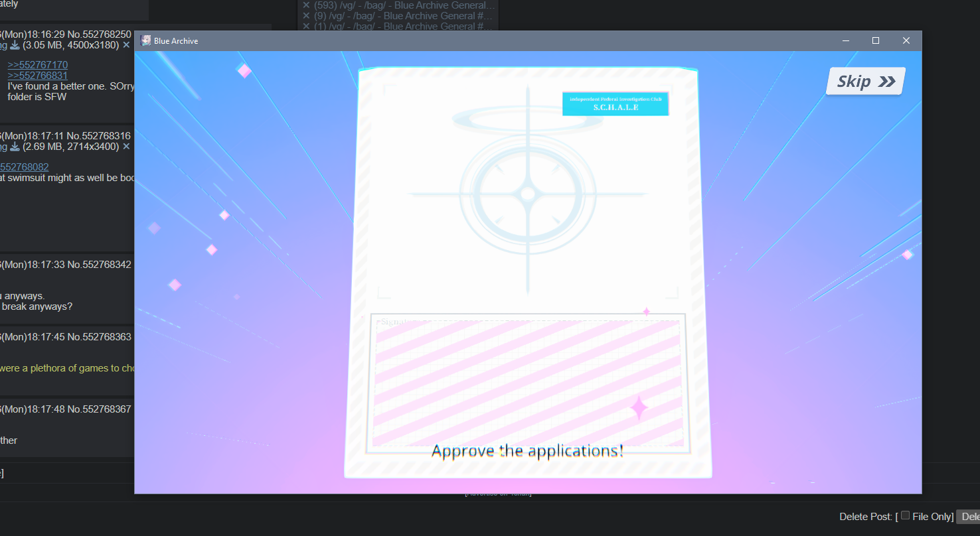The image size is (980, 536).
Task: Click the × next to the 2714x3400 file
Action: 126,146
